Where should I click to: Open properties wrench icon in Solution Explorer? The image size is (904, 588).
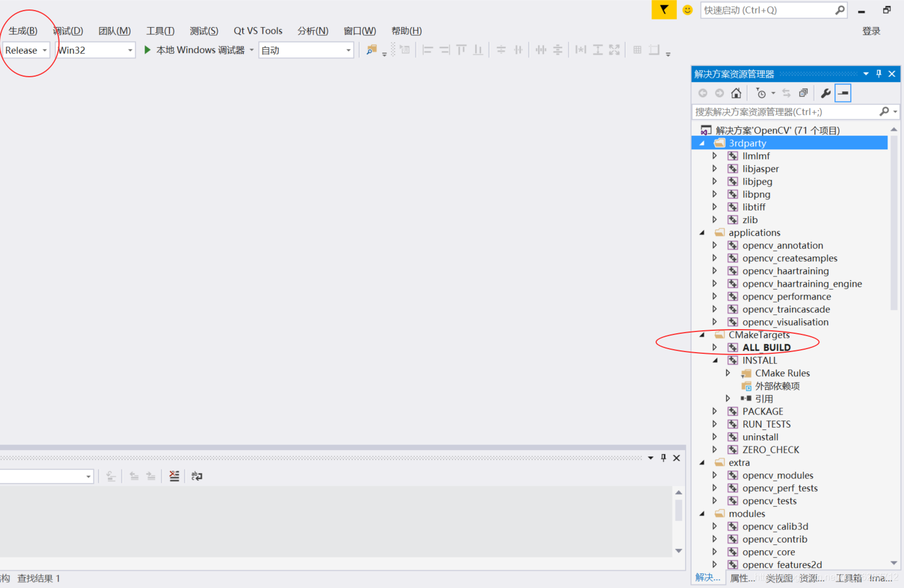[x=826, y=93]
